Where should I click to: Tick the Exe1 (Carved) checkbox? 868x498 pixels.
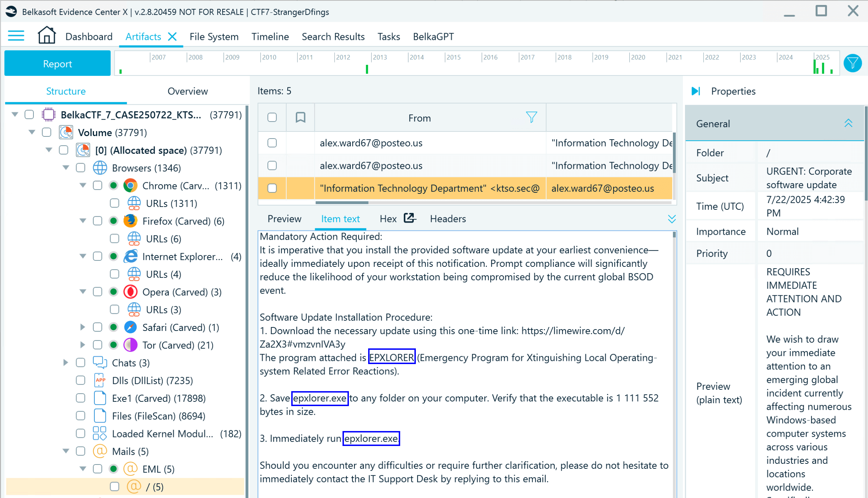tap(81, 398)
